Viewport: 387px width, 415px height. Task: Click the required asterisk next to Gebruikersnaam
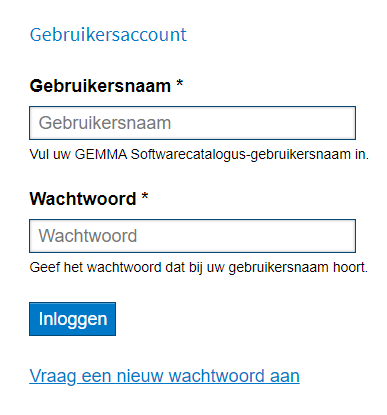click(x=180, y=83)
